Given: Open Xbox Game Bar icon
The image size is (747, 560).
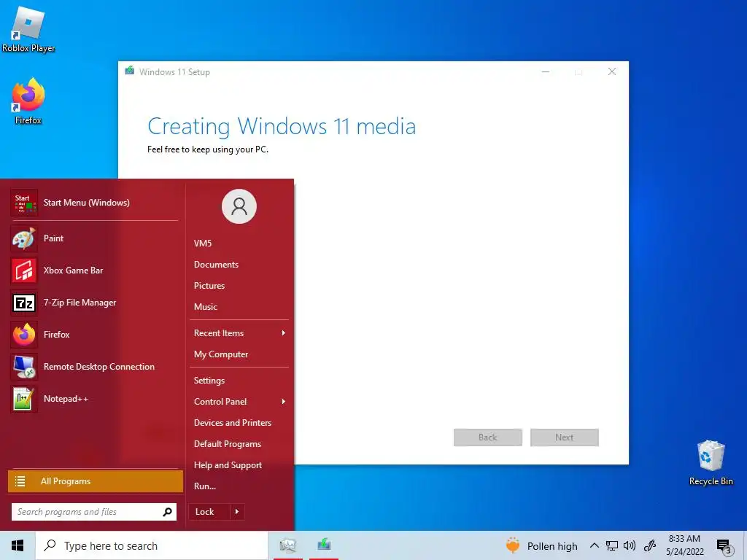Looking at the screenshot, I should tap(24, 270).
